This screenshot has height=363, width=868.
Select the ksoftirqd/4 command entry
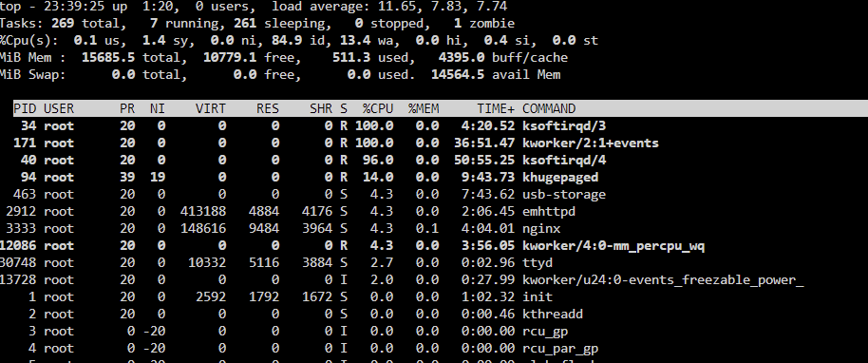(564, 161)
